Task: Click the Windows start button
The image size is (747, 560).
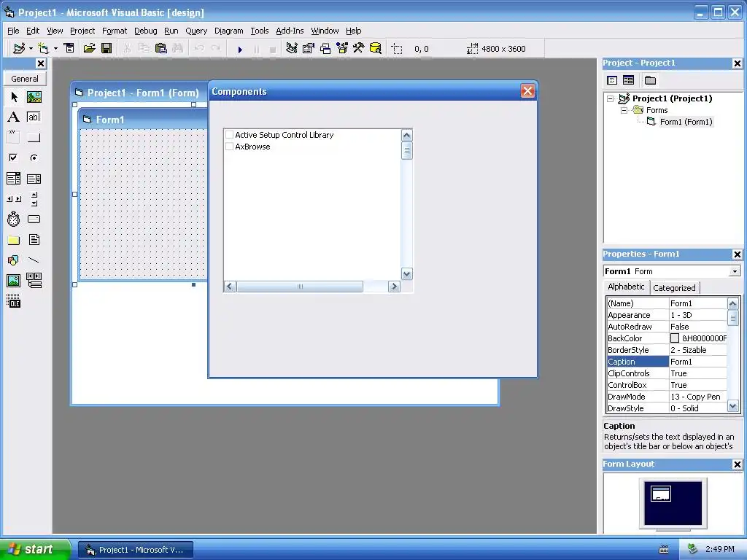Action: [x=34, y=549]
